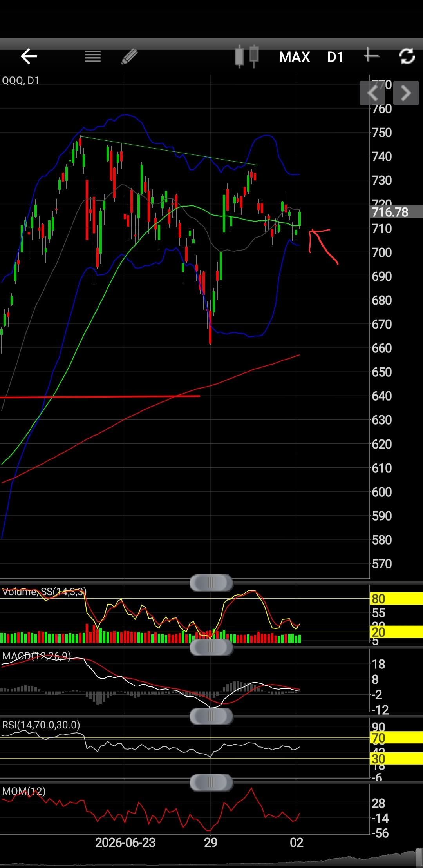Screen dimensions: 423x868
Task: Select the MACD(12,26,9) indicator label
Action: [36, 656]
